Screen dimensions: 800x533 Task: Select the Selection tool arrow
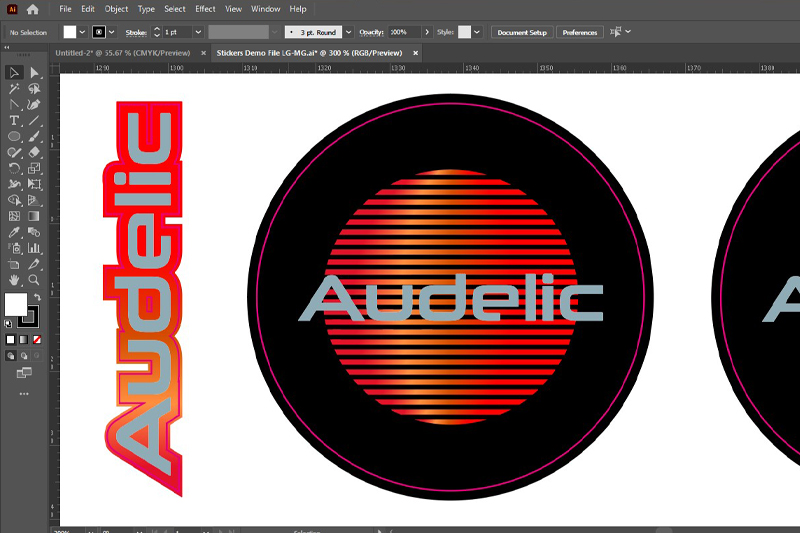tap(15, 73)
